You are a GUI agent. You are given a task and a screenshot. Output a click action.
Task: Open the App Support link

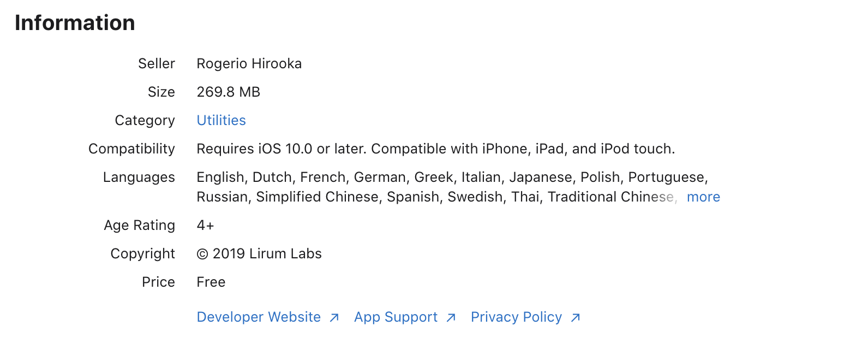(396, 317)
